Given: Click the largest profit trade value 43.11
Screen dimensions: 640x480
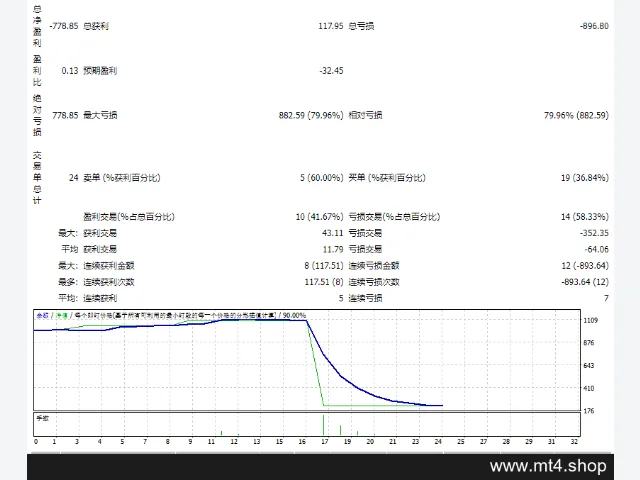Looking at the screenshot, I should (x=333, y=233).
